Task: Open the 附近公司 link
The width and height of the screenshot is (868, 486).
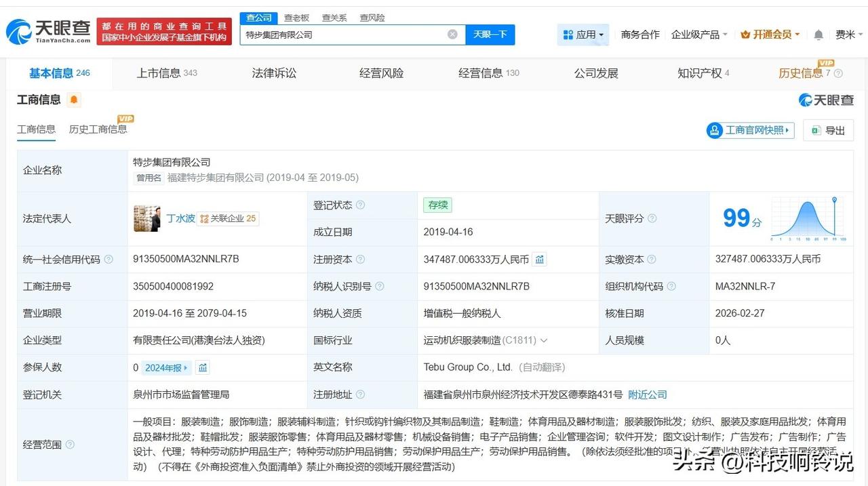Action: [x=648, y=394]
